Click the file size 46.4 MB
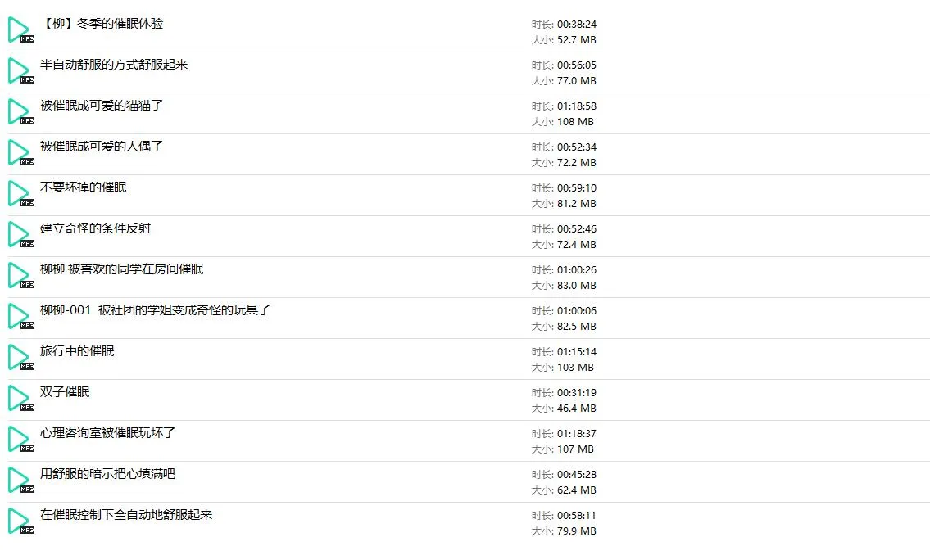930x560 pixels. pyautogui.click(x=577, y=408)
